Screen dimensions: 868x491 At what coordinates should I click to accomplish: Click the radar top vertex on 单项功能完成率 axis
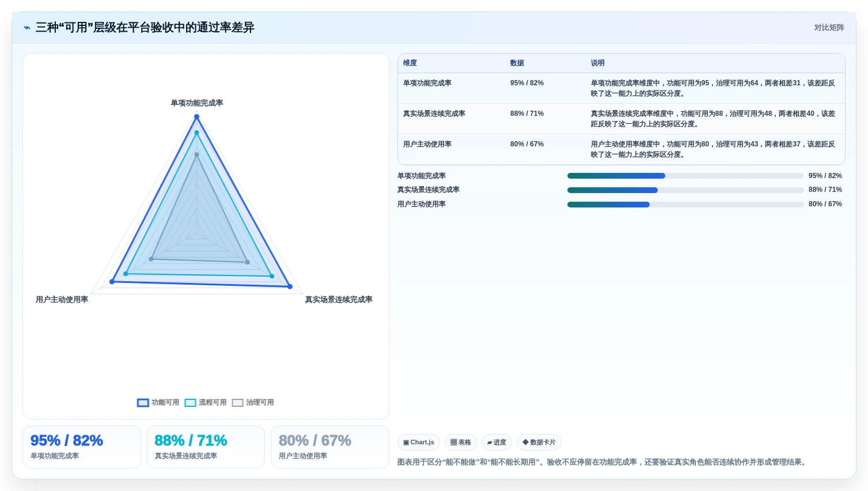coord(196,116)
